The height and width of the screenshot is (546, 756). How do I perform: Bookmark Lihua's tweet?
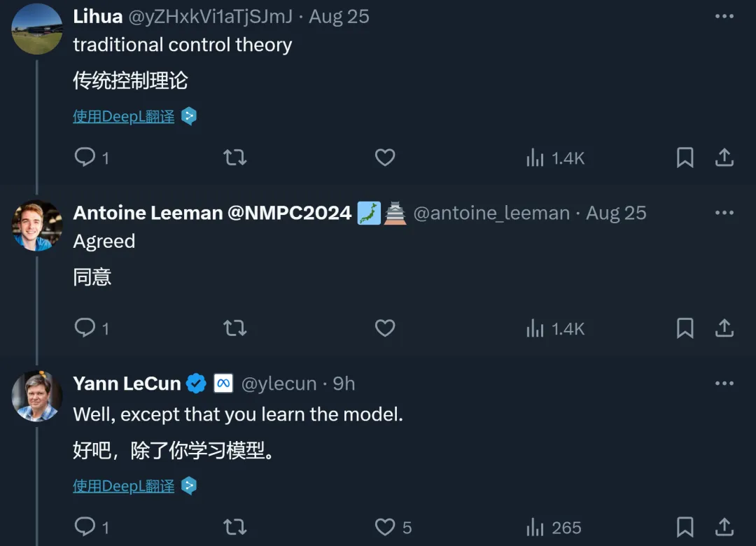pyautogui.click(x=685, y=157)
